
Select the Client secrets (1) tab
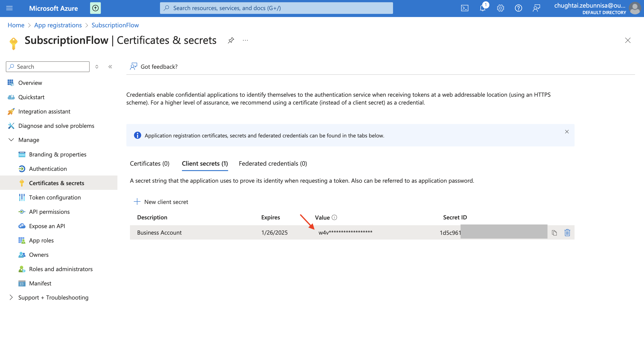(x=205, y=163)
